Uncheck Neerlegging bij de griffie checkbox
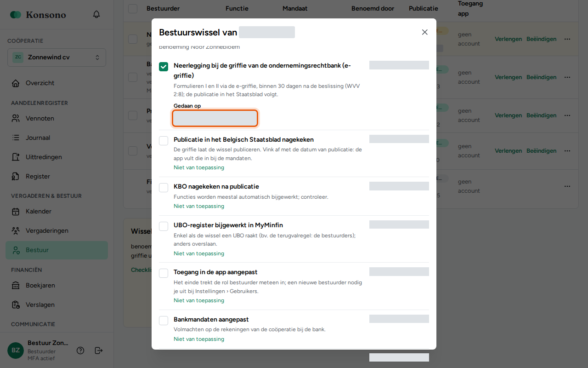 (164, 67)
